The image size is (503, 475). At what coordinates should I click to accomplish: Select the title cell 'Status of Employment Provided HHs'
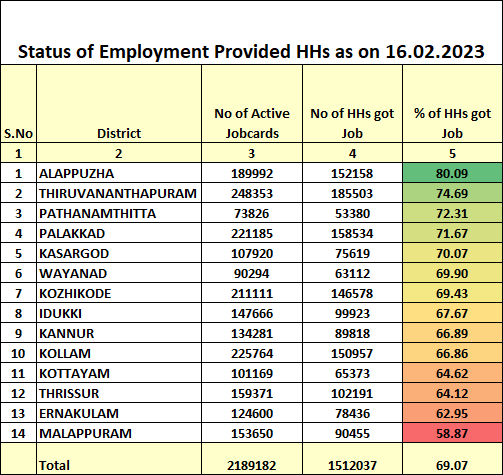(251, 33)
